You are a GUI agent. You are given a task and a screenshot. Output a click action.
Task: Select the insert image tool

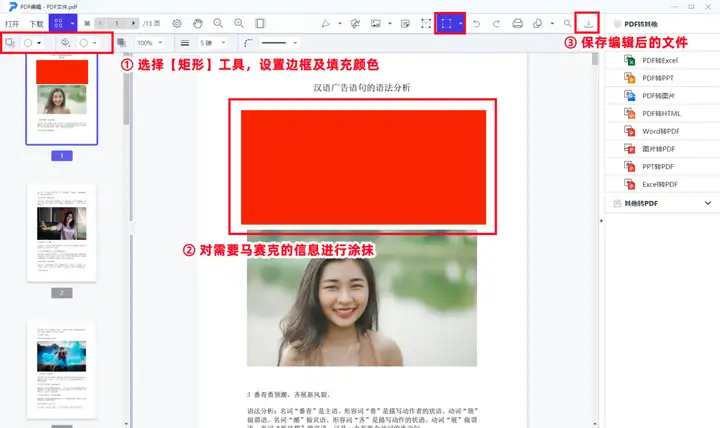click(x=376, y=23)
